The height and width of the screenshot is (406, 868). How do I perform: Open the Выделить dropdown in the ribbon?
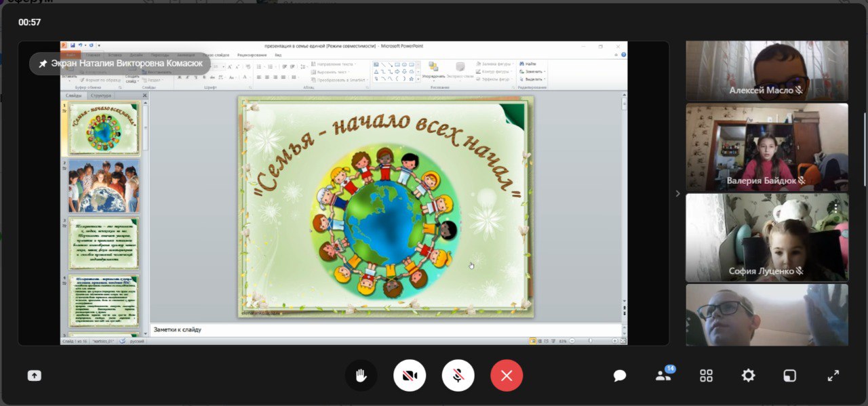[533, 79]
